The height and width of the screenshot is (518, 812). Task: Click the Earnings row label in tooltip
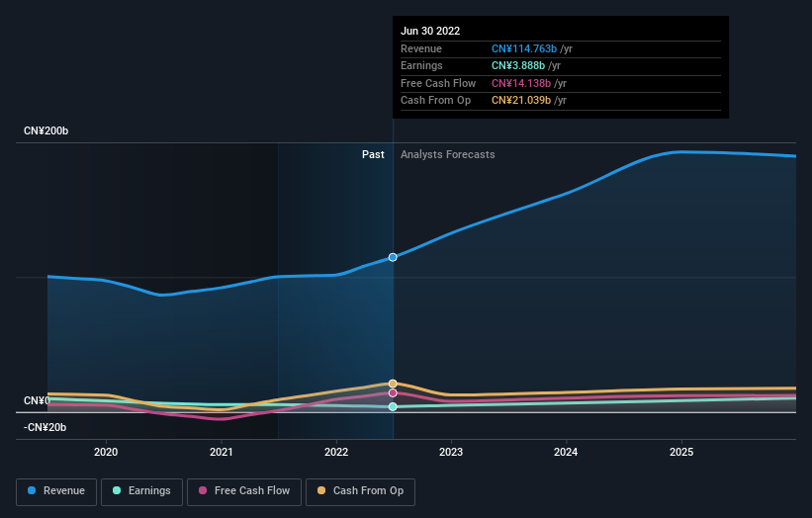tap(421, 65)
